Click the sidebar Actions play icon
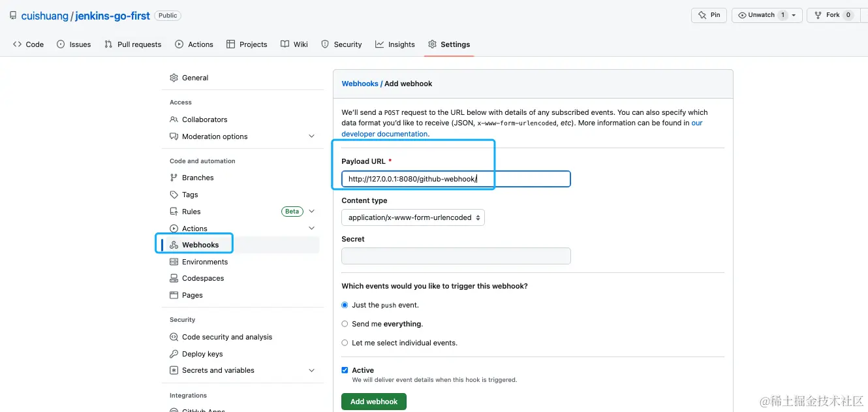Image resolution: width=868 pixels, height=412 pixels. [x=174, y=229]
